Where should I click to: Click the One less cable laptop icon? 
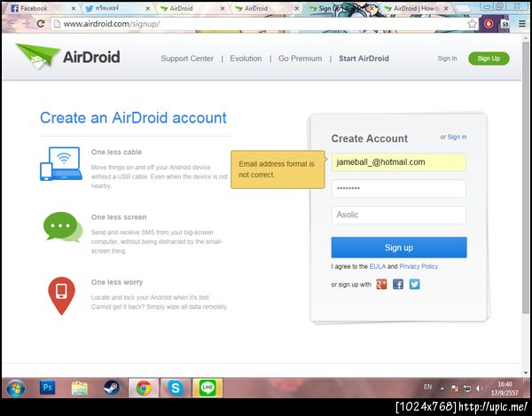[x=61, y=163]
